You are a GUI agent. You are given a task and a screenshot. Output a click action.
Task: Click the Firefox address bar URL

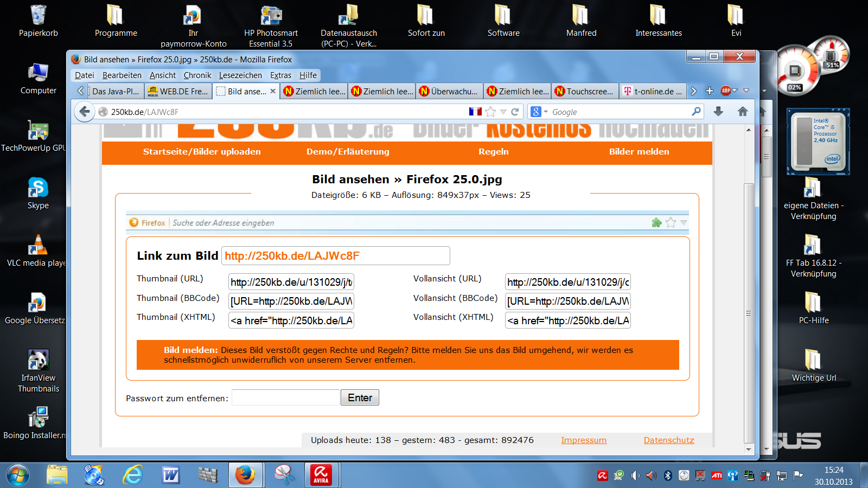coord(288,112)
